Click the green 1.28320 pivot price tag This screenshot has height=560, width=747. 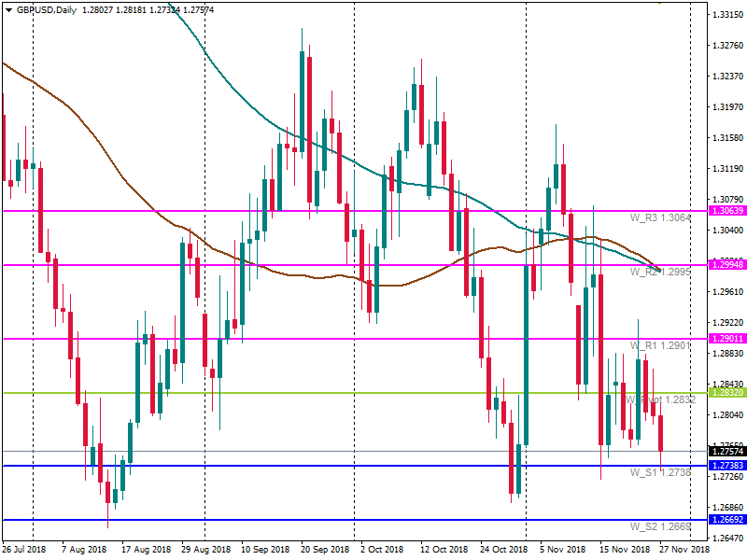(726, 393)
